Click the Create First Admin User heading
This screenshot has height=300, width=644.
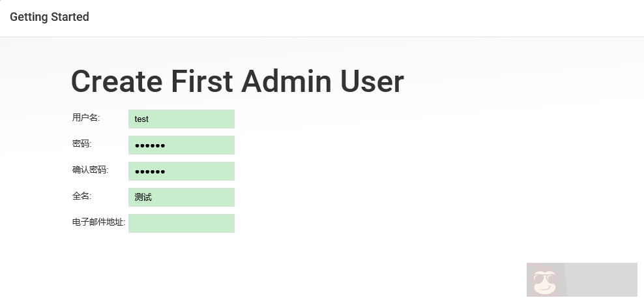pos(237,82)
